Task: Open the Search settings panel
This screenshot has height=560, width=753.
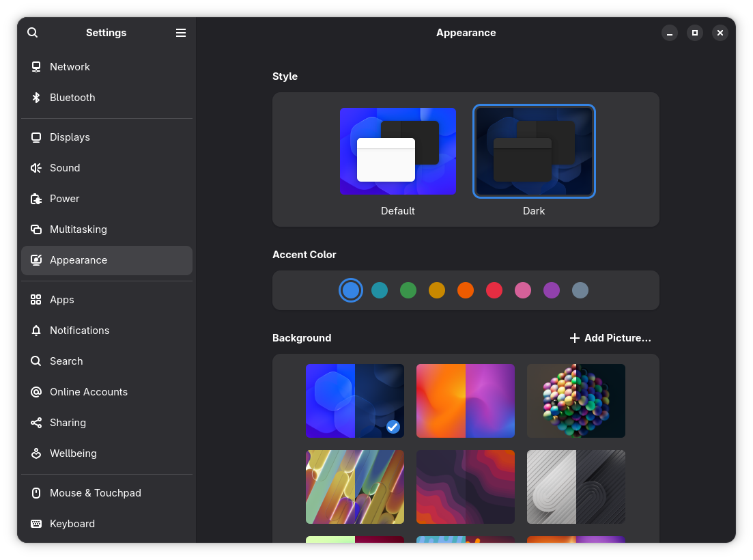Action: (x=106, y=361)
